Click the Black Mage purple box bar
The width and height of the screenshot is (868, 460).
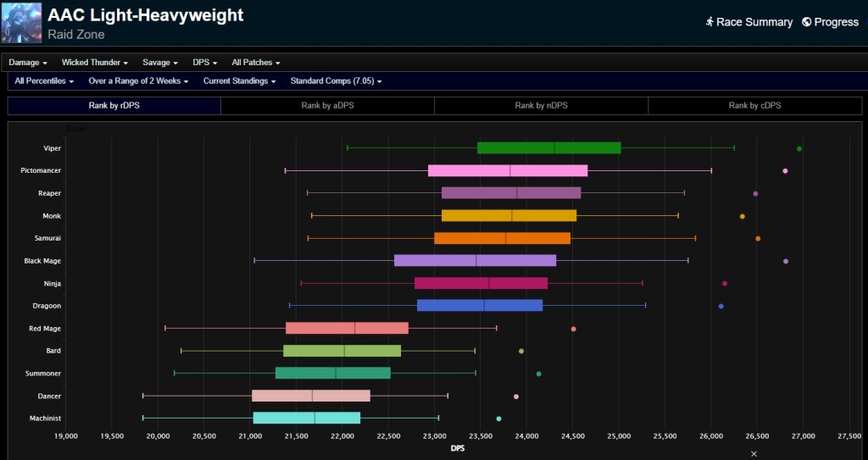pyautogui.click(x=475, y=261)
